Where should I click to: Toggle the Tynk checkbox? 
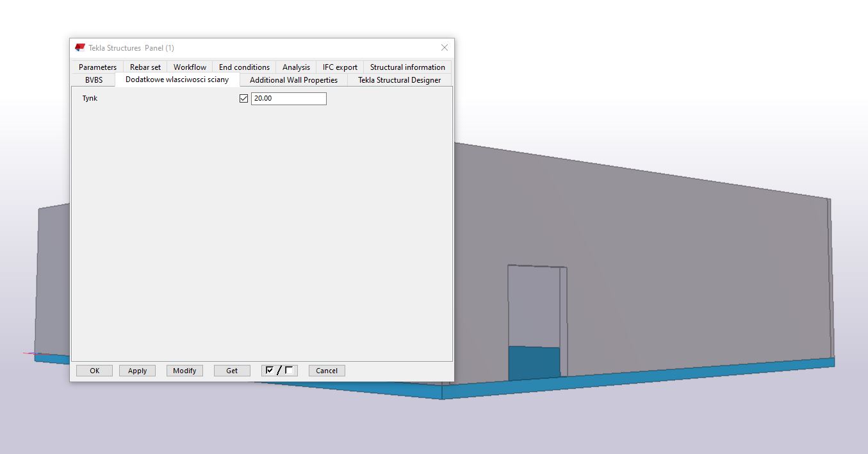pyautogui.click(x=243, y=99)
